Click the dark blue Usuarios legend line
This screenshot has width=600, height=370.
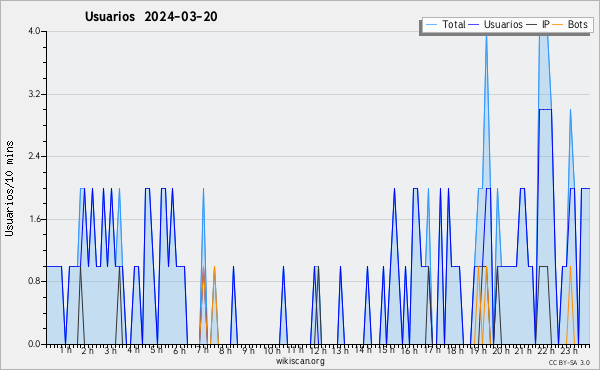474,24
